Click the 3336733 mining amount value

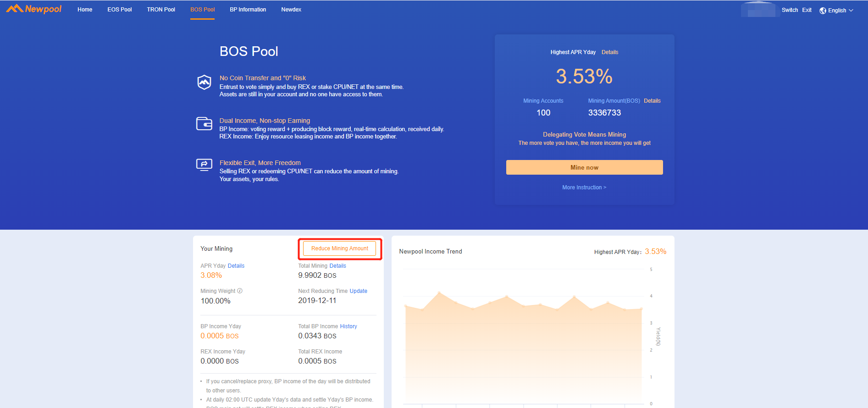(604, 113)
